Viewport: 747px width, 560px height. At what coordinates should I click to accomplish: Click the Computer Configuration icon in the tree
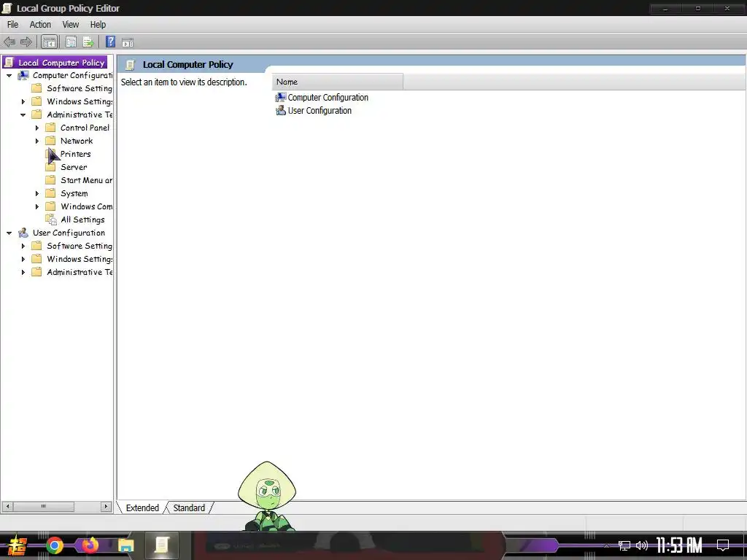[23, 75]
